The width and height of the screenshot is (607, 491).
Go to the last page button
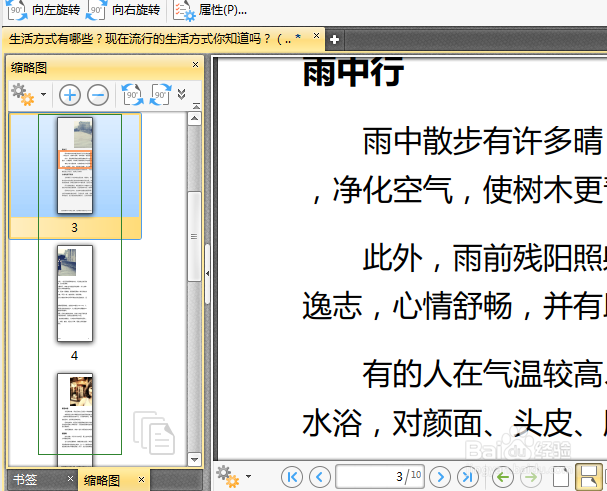click(x=468, y=477)
